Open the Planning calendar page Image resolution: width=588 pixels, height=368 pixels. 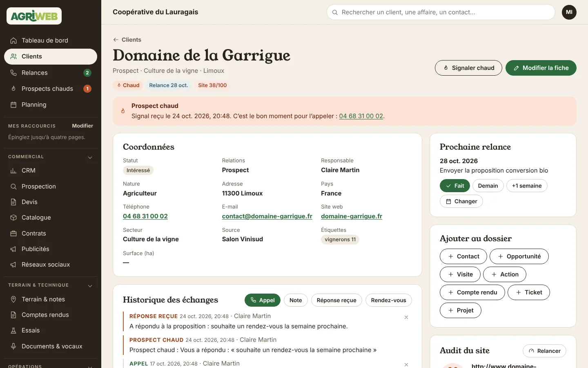point(51,105)
